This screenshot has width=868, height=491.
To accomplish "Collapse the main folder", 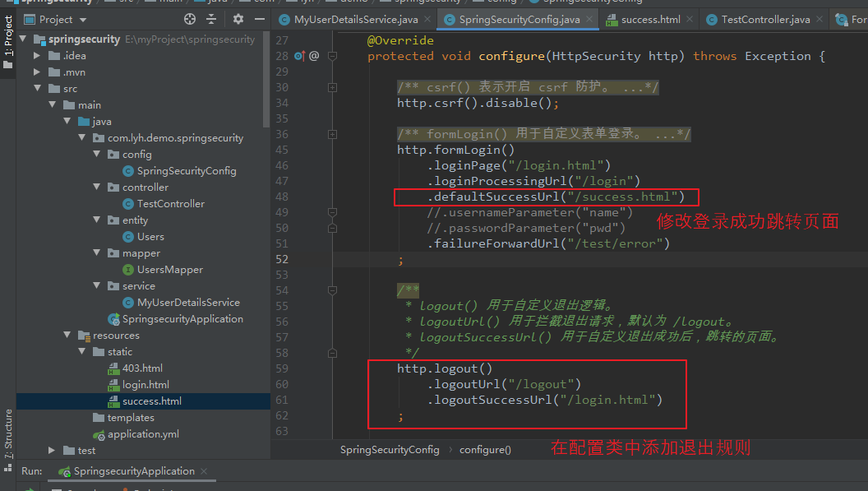I will [53, 104].
